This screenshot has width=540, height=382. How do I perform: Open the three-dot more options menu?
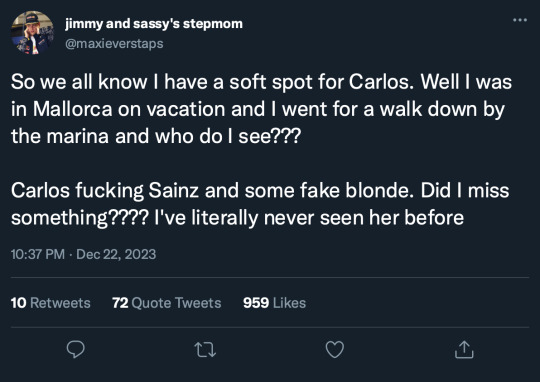point(520,20)
